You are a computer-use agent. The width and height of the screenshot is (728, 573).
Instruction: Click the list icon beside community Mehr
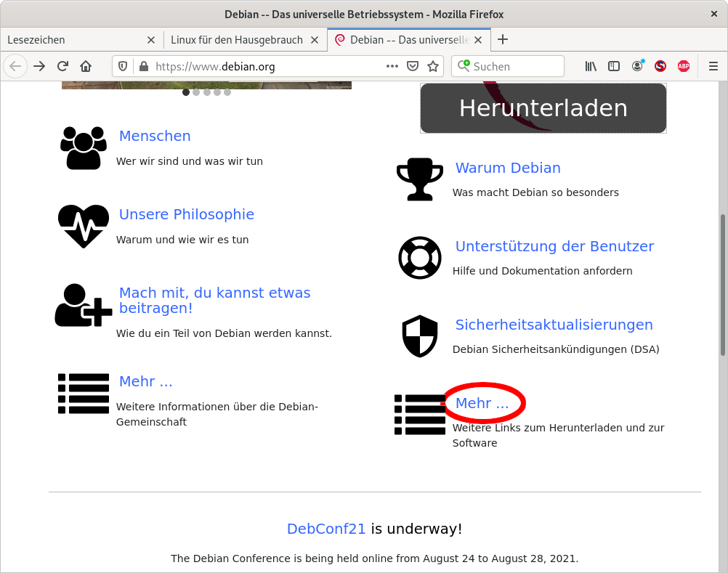coord(84,394)
